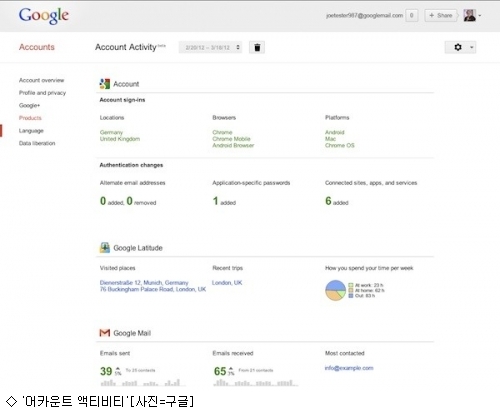The height and width of the screenshot is (413, 500).
Task: Click the Account sign-ins heading
Action: click(122, 100)
